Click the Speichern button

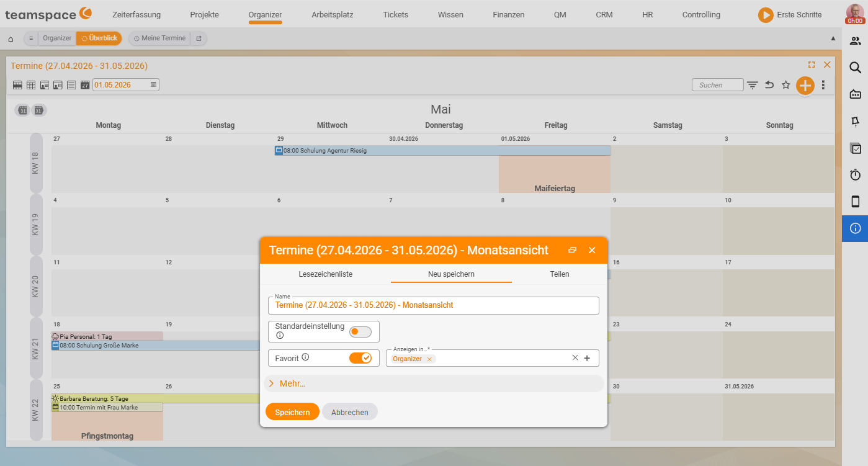click(292, 412)
